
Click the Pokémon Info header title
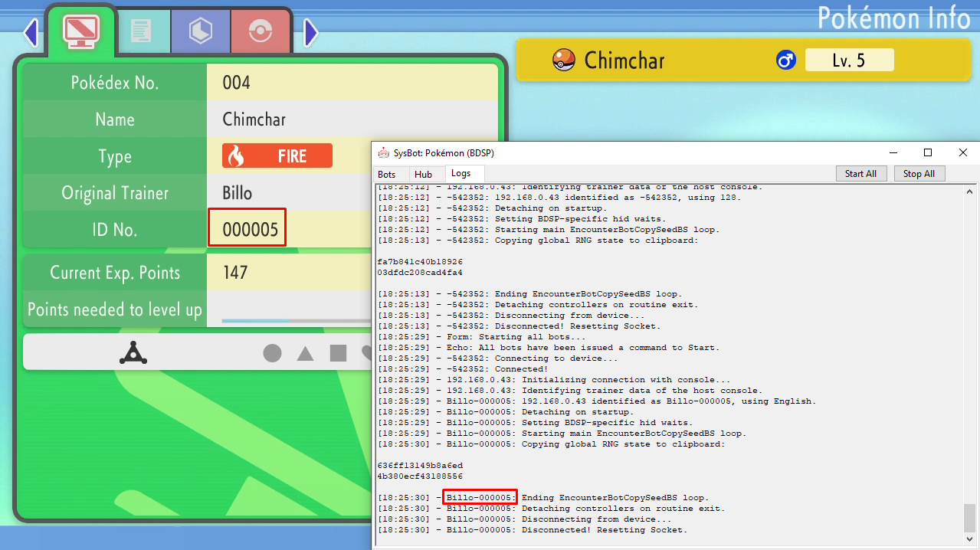894,17
